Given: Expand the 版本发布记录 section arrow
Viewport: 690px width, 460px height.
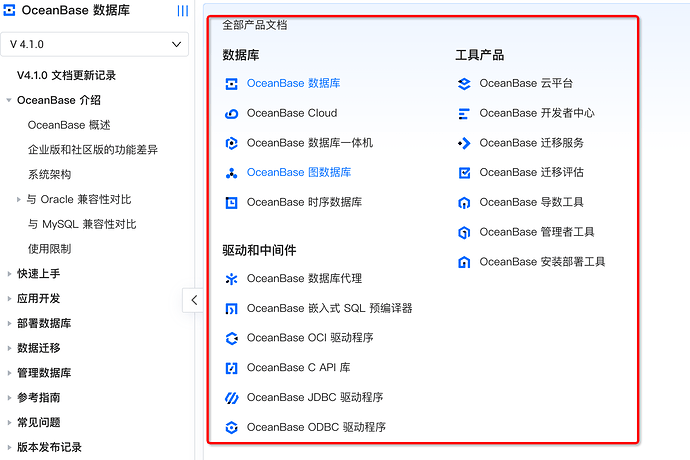Looking at the screenshot, I should (9, 447).
